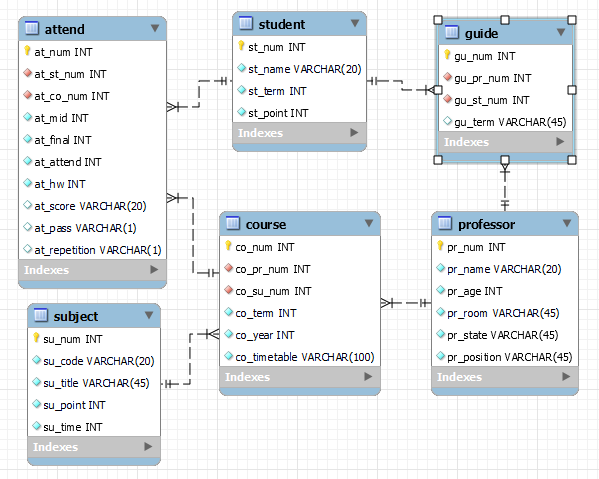Click the at_score nullable column diamond

coord(27,205)
